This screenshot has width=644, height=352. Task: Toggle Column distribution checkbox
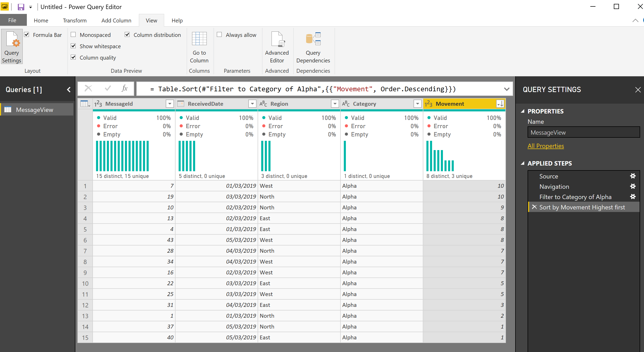[127, 35]
